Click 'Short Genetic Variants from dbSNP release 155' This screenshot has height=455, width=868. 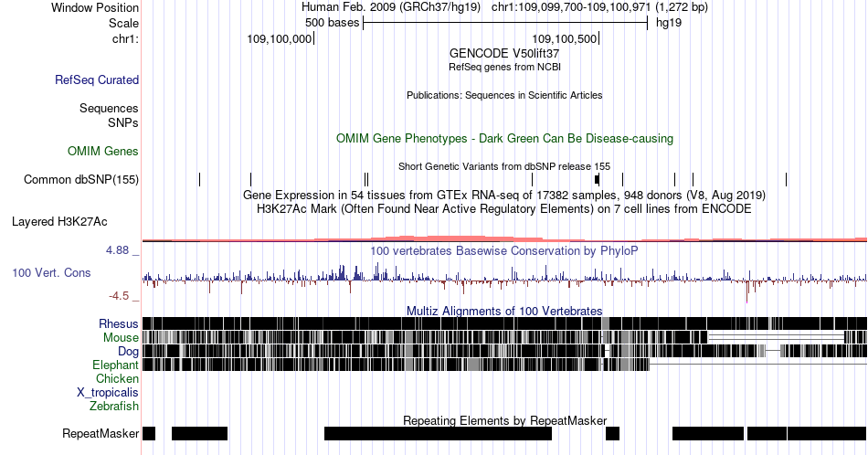[504, 166]
